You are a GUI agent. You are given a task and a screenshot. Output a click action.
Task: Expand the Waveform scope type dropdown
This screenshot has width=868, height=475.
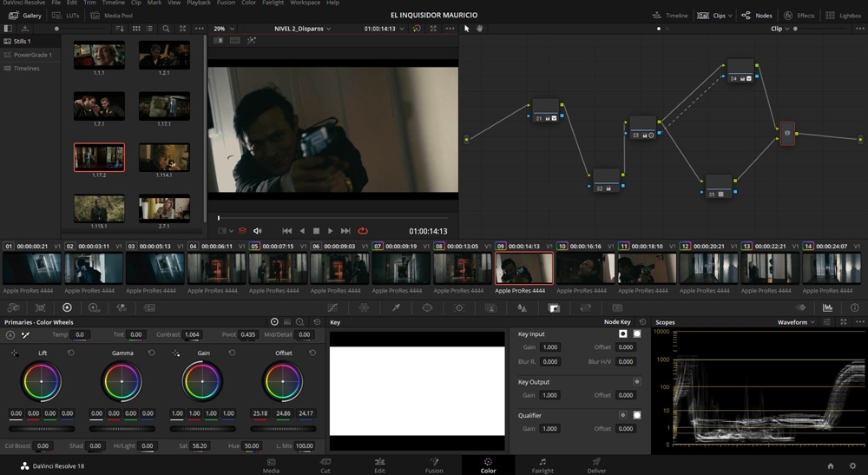pyautogui.click(x=797, y=322)
